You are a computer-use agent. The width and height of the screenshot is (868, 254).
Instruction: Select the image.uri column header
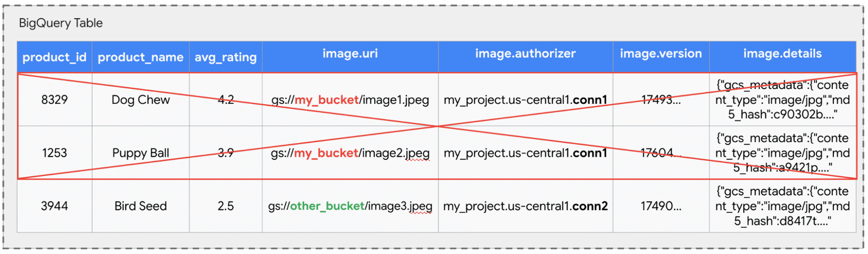click(350, 54)
